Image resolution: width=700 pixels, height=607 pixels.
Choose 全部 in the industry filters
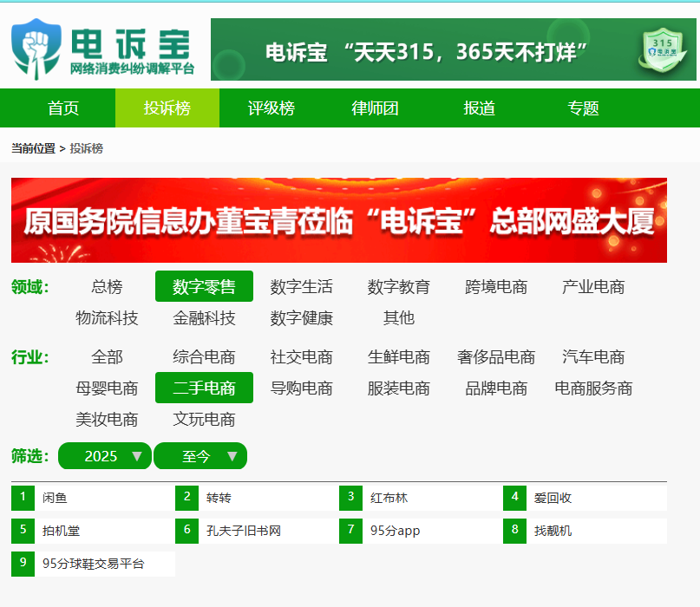pyautogui.click(x=107, y=357)
